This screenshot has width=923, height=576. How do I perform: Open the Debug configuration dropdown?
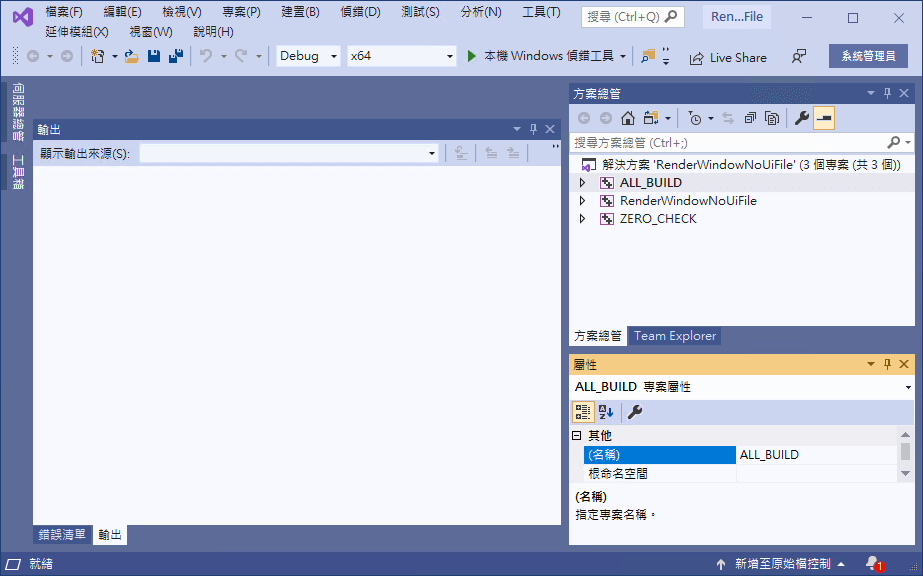[308, 56]
